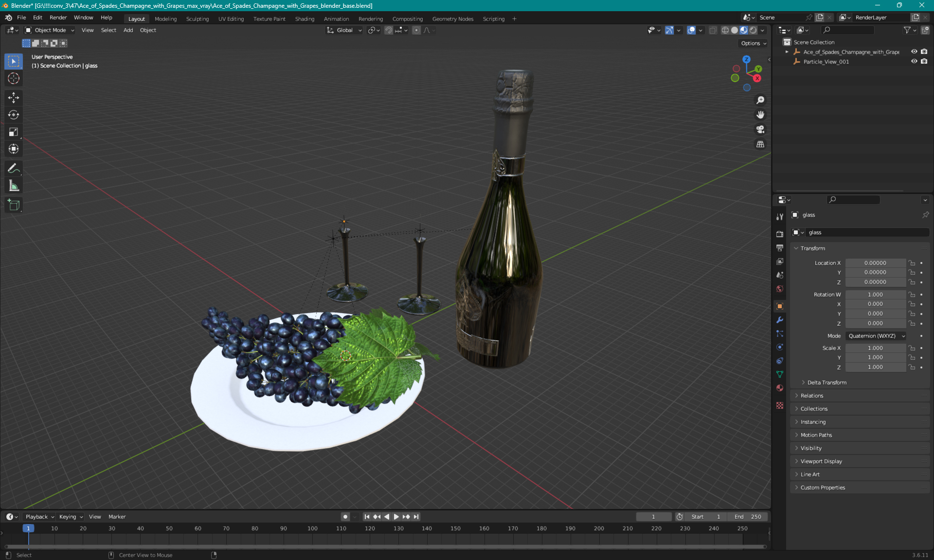Open the File menu

click(21, 17)
